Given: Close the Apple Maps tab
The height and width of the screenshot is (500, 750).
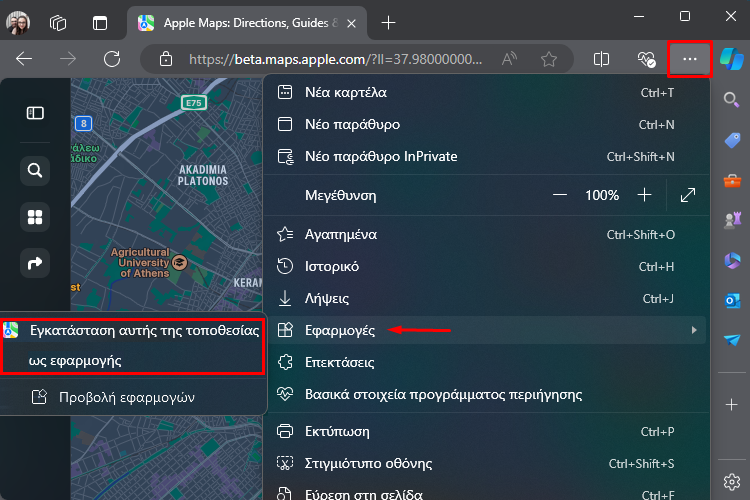Looking at the screenshot, I should 351,23.
